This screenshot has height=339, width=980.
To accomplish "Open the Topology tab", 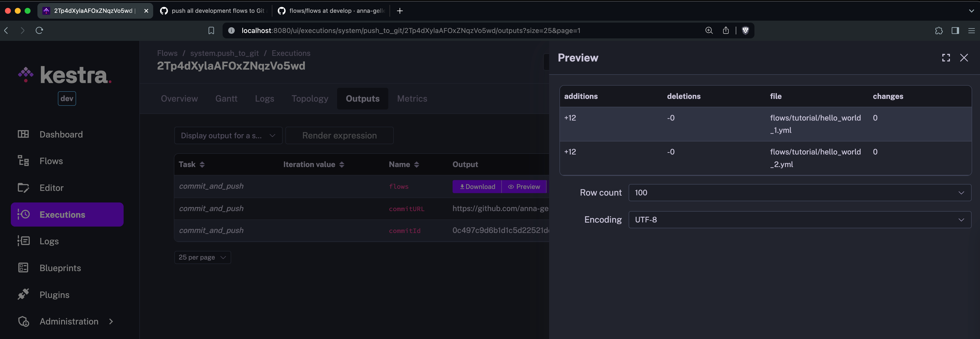I will tap(310, 99).
